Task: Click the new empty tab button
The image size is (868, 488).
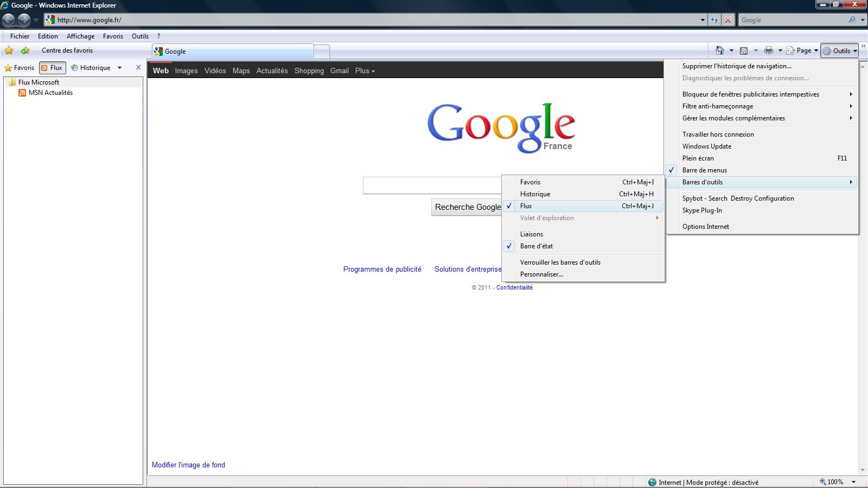Action: click(x=322, y=52)
